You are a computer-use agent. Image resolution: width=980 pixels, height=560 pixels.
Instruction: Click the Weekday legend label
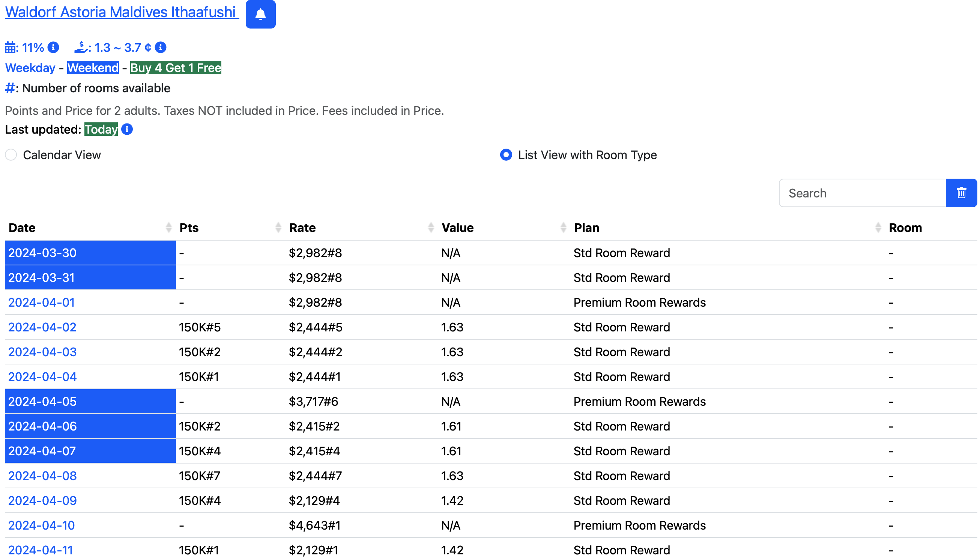click(30, 68)
